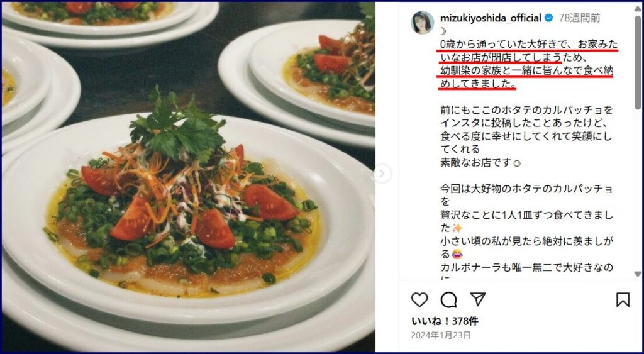Click the crescent moon emoji in caption
Image resolution: width=644 pixels, height=354 pixels.
[x=443, y=31]
